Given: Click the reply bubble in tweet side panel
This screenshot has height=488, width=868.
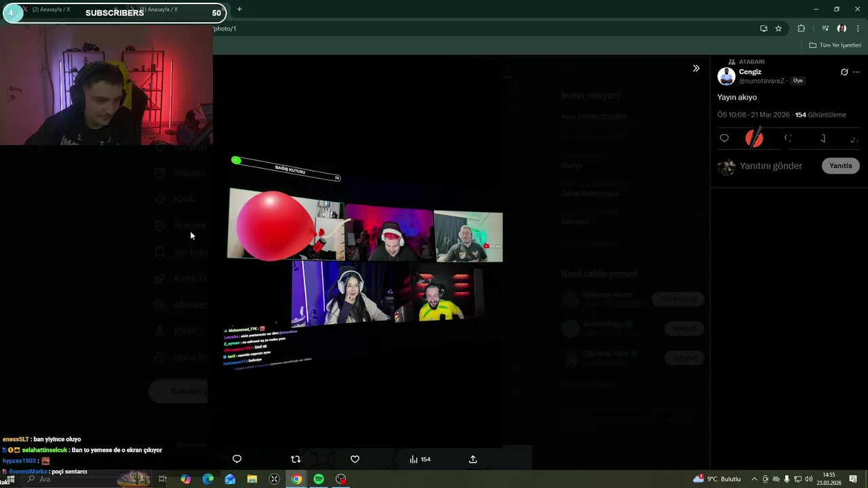Looking at the screenshot, I should [x=724, y=138].
